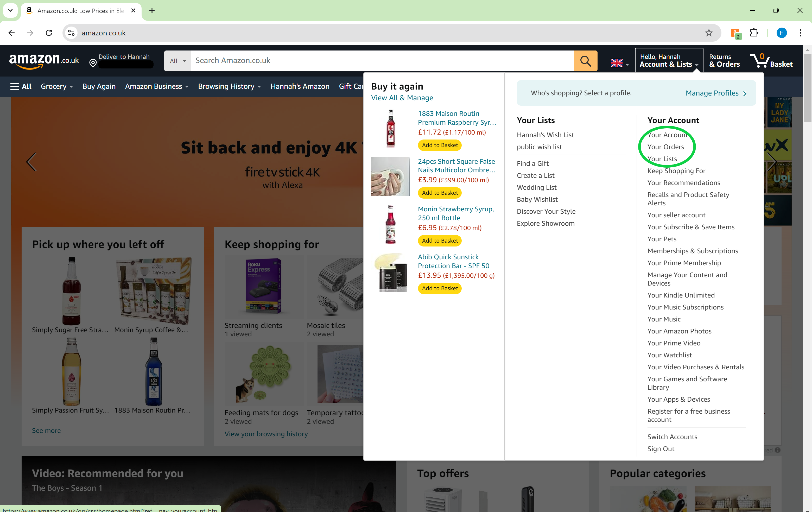Open Baby Wishlist
This screenshot has width=812, height=512.
tap(537, 199)
